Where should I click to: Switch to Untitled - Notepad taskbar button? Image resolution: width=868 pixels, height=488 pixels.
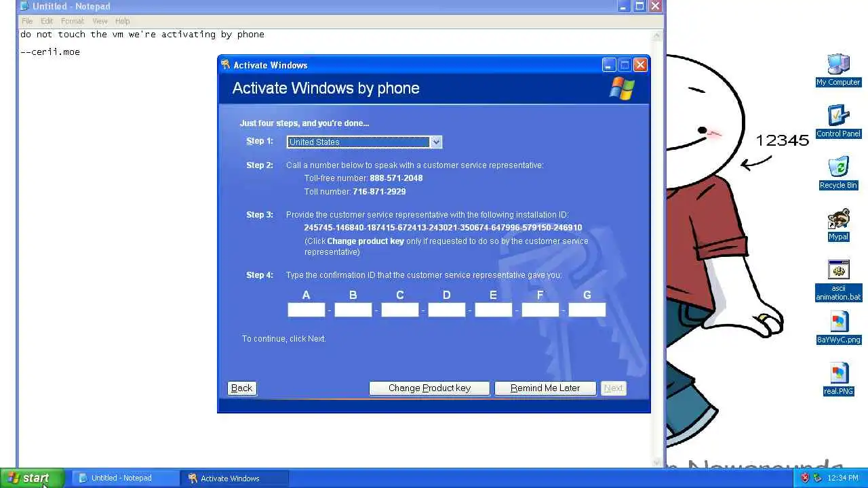click(x=125, y=478)
